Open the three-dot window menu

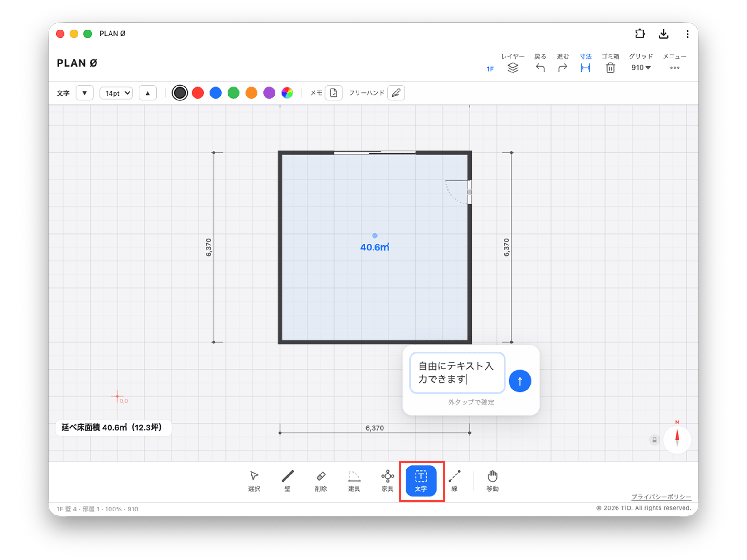(687, 34)
